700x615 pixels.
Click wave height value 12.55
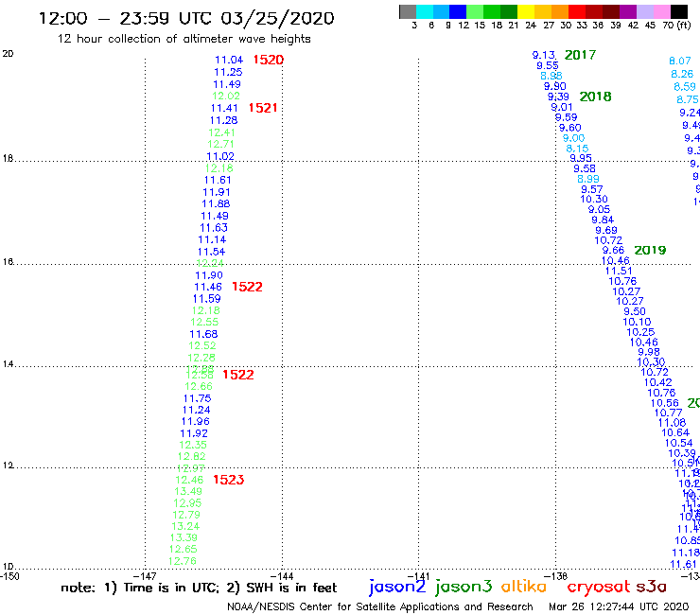click(x=204, y=322)
